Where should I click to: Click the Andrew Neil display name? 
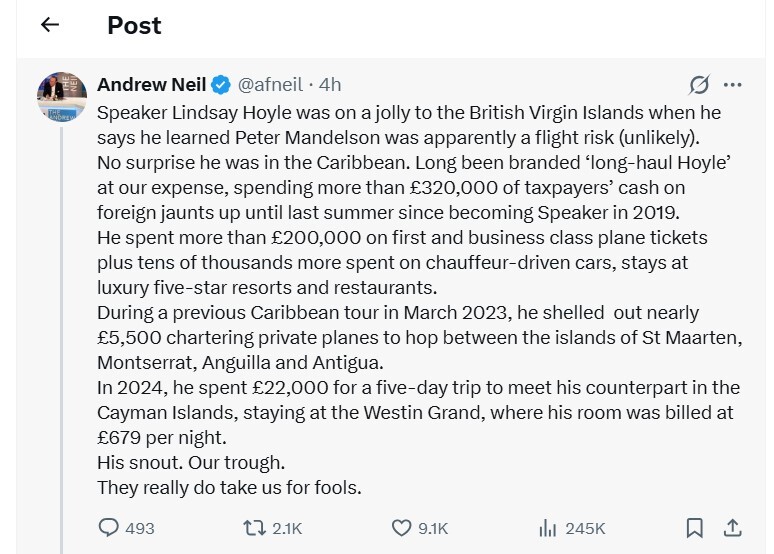coord(151,85)
